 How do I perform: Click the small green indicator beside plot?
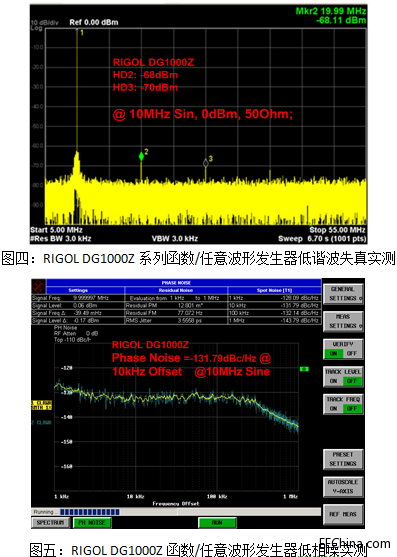point(304,369)
